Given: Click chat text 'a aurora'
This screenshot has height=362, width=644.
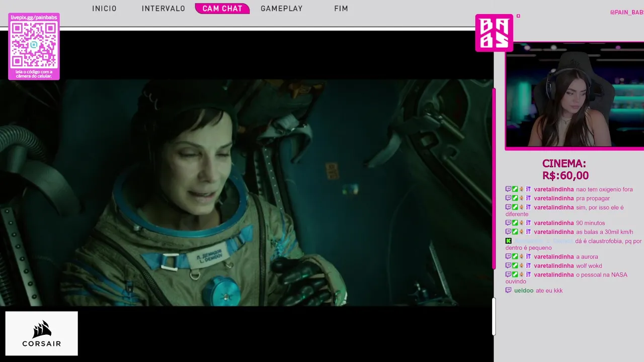Looking at the screenshot, I should pyautogui.click(x=587, y=257).
